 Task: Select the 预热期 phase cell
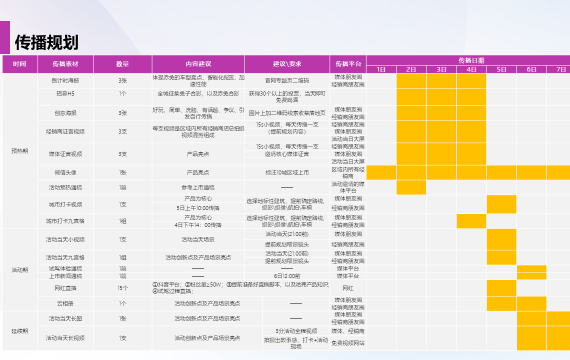click(20, 151)
